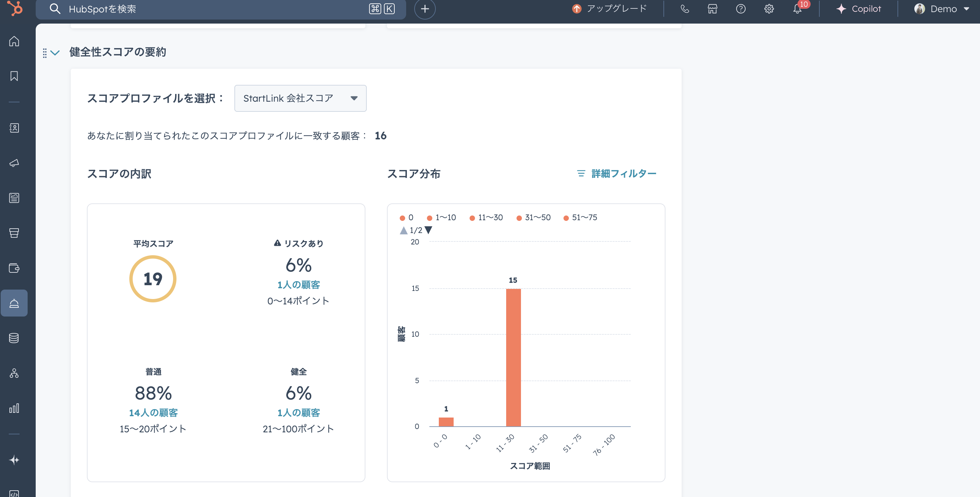Click the HubSpotを検索 search field
980x497 pixels.
click(x=213, y=9)
